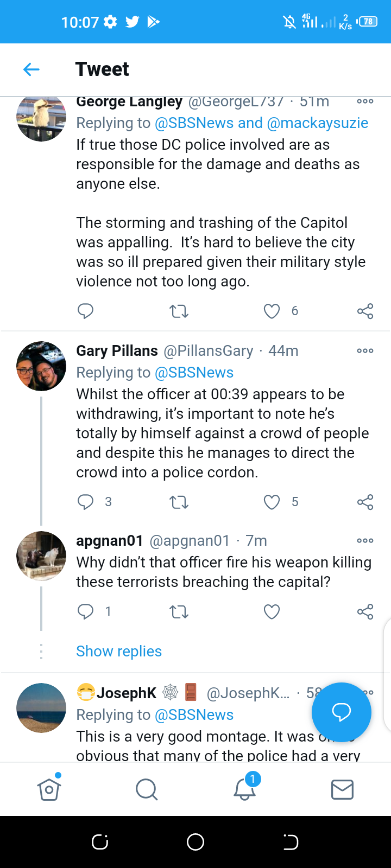Like Gary Pillans' tweet
Image resolution: width=391 pixels, height=868 pixels.
coord(272,502)
